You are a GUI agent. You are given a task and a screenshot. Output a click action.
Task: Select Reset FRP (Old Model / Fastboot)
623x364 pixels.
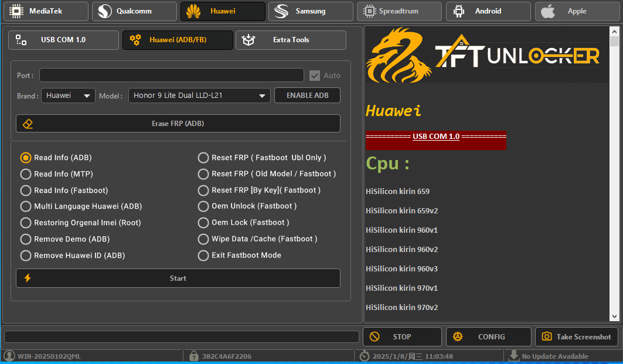(267, 174)
